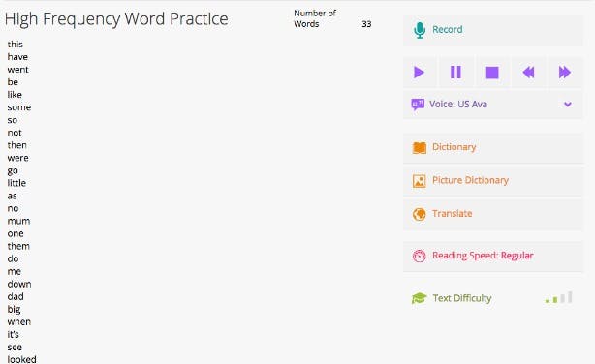Start playback with the play button

click(x=419, y=72)
